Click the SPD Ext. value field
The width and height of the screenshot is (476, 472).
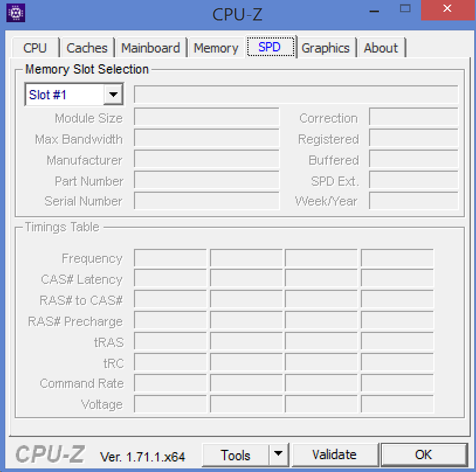point(414,179)
